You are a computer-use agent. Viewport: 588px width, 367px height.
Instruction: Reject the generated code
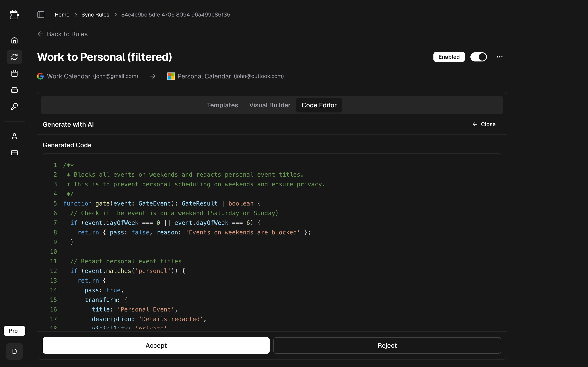(387, 345)
